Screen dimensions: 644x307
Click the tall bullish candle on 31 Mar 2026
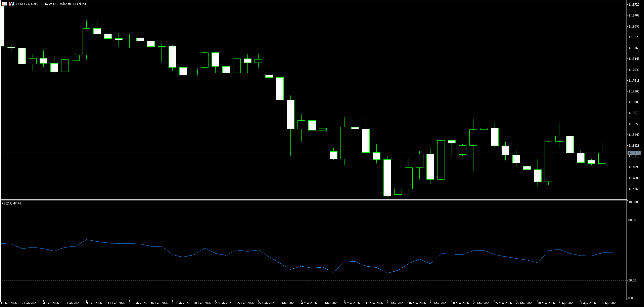(x=548, y=162)
